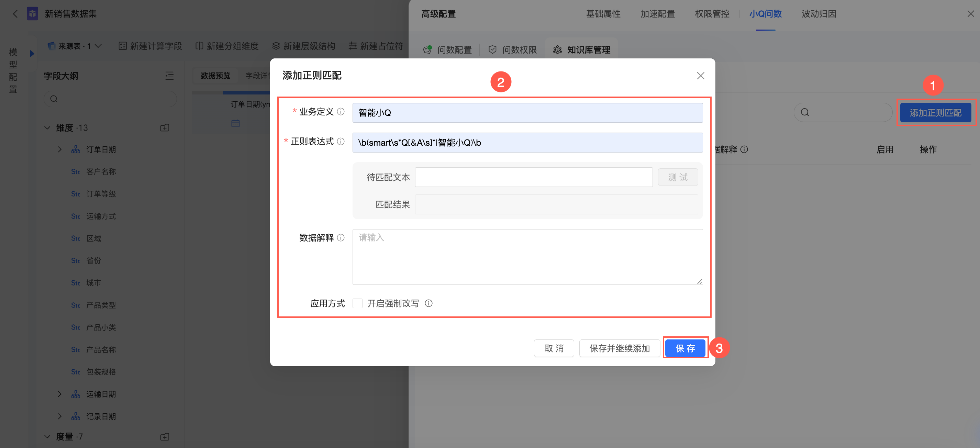Expand the 订单日期 hierarchy node
Screen dimensions: 980x448
[x=60, y=149]
